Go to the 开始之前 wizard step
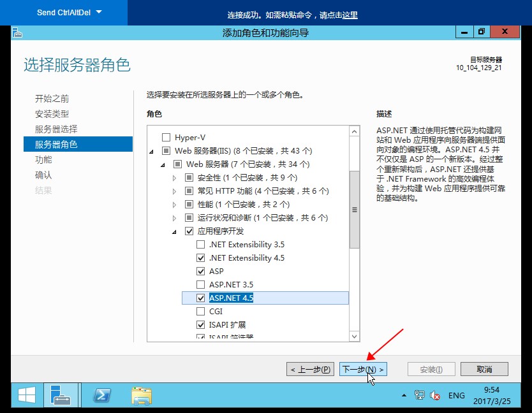The image size is (532, 413). (52, 99)
